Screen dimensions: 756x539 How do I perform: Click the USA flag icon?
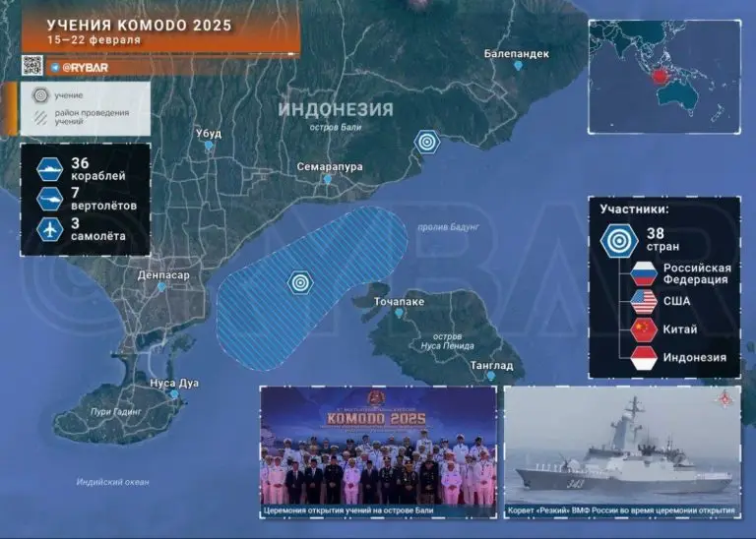pyautogui.click(x=643, y=302)
